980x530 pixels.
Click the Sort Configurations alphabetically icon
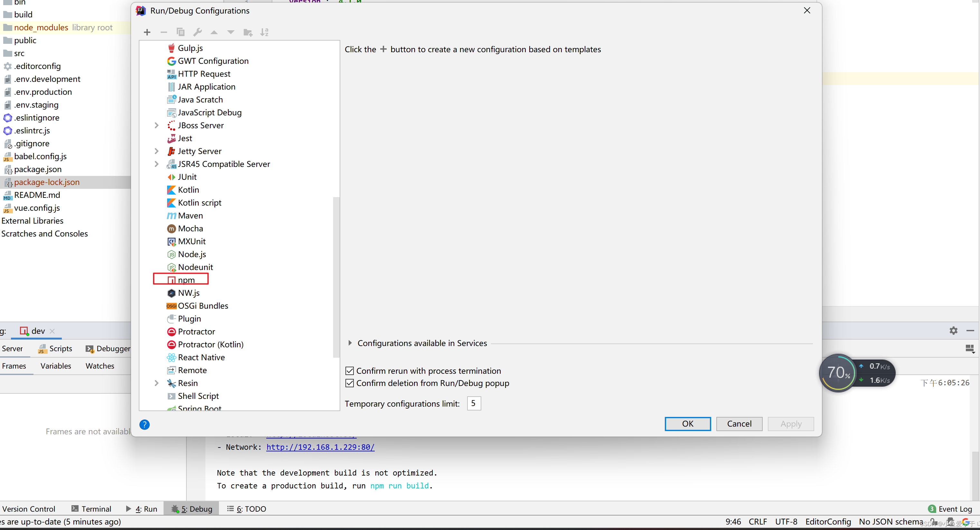pos(264,32)
